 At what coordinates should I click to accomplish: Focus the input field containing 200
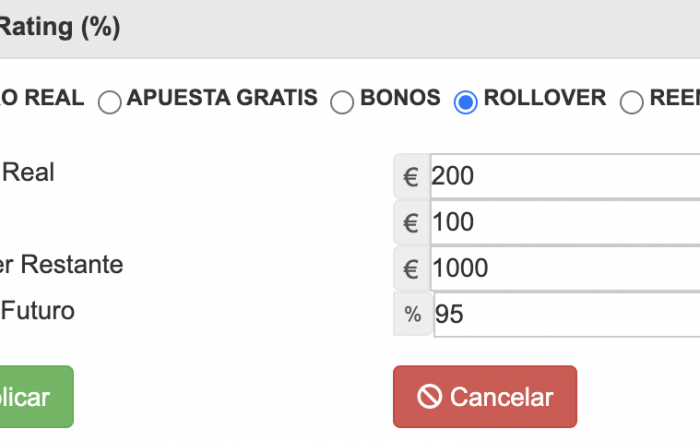point(565,176)
